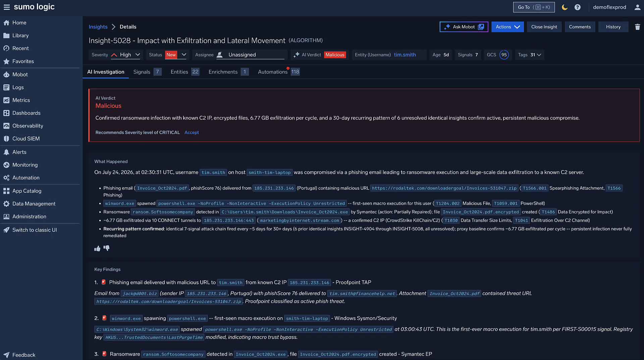Click the Invoice_Oct2024.pdf chip in the phishing bullet
644x360 pixels.
tap(162, 188)
